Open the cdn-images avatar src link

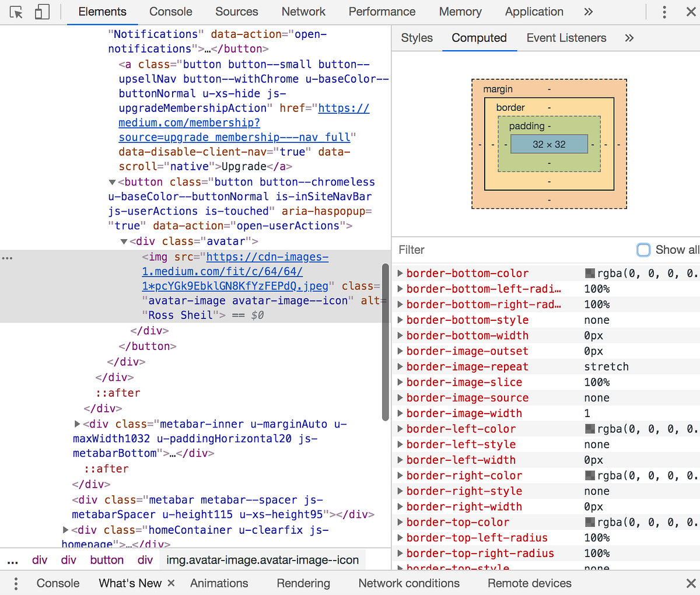pyautogui.click(x=235, y=272)
